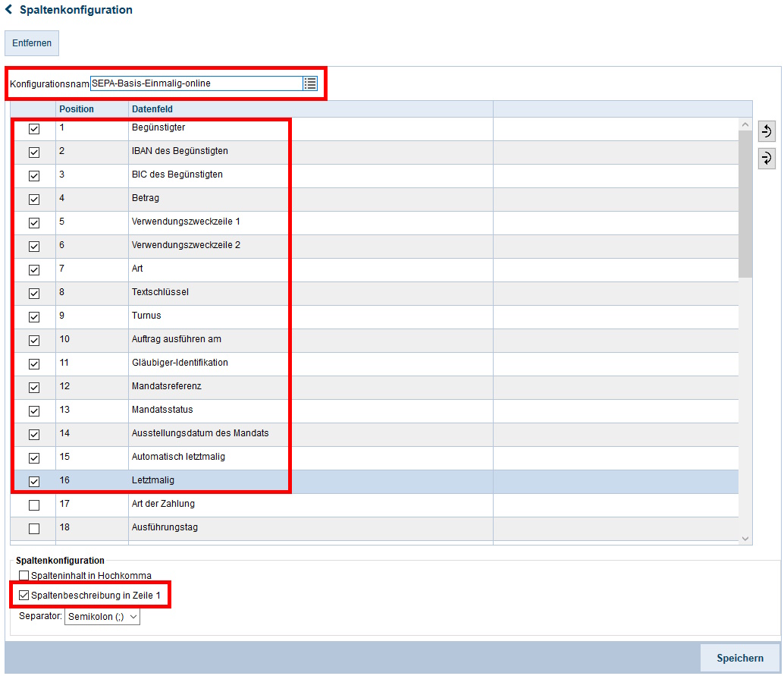Select the BIC des Begünstigten text

coord(177,175)
